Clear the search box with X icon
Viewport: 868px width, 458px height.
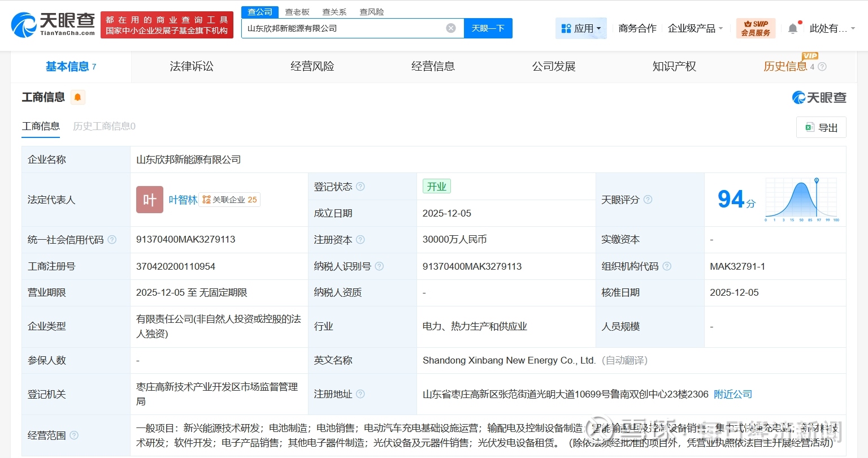[451, 28]
